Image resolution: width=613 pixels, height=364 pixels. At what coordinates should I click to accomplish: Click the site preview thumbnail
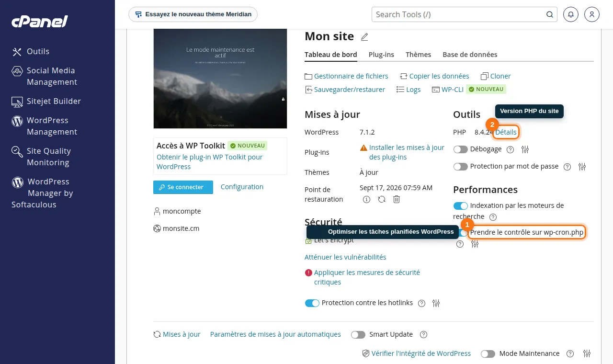pyautogui.click(x=220, y=79)
